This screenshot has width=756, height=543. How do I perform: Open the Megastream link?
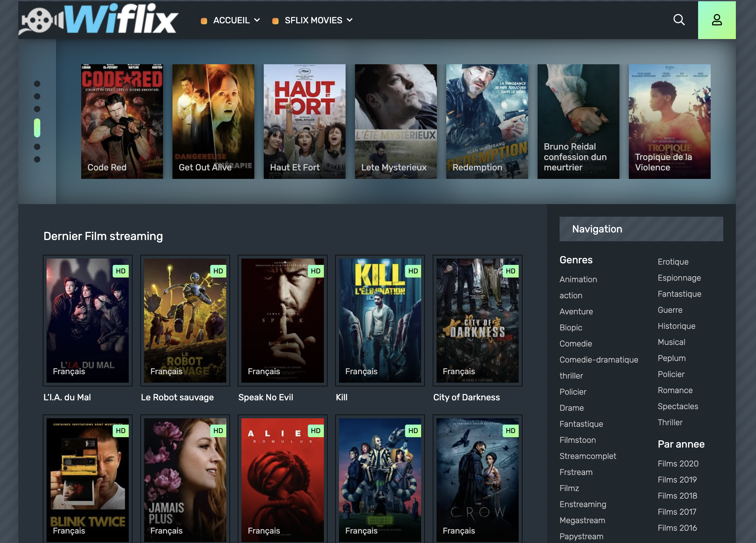point(582,520)
